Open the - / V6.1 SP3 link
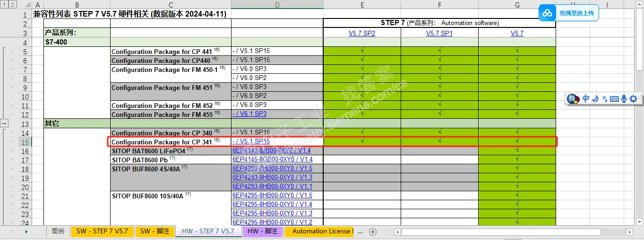This screenshot has width=644, height=240. pyautogui.click(x=249, y=114)
